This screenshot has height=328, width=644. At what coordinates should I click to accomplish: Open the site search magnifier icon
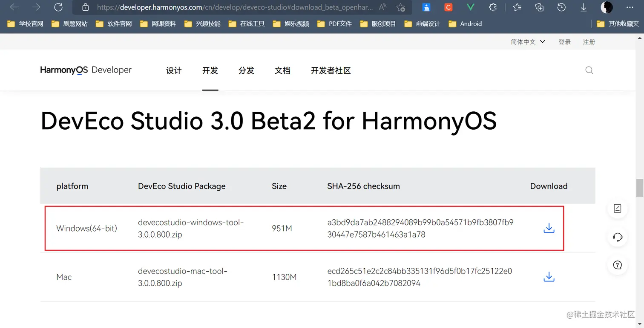pos(589,70)
